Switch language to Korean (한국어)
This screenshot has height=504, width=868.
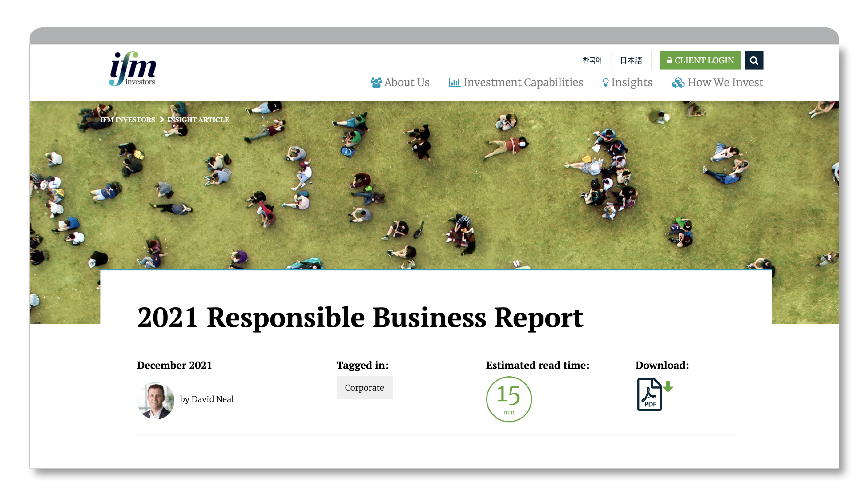pyautogui.click(x=592, y=60)
